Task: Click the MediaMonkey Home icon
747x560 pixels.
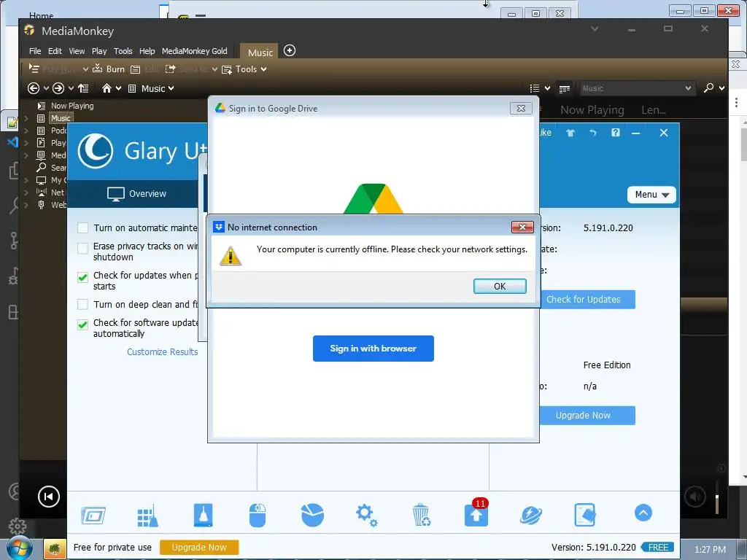Action: (x=107, y=88)
